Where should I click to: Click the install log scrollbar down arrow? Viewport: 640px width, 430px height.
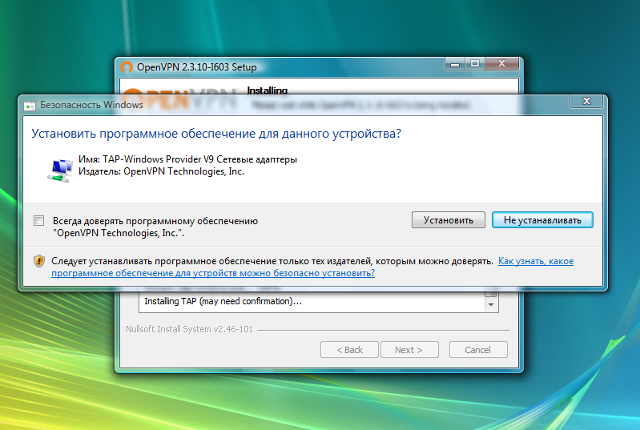tap(491, 305)
